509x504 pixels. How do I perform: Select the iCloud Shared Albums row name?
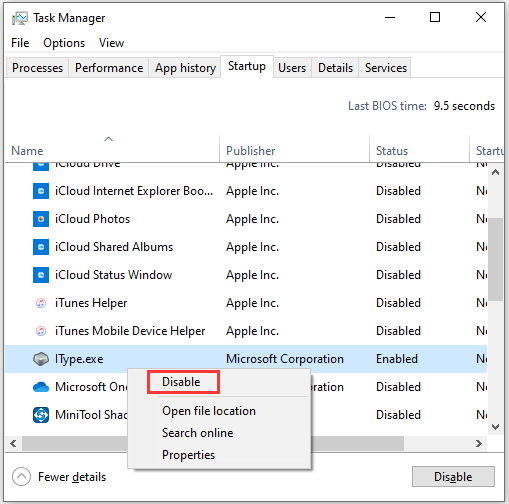click(x=114, y=247)
